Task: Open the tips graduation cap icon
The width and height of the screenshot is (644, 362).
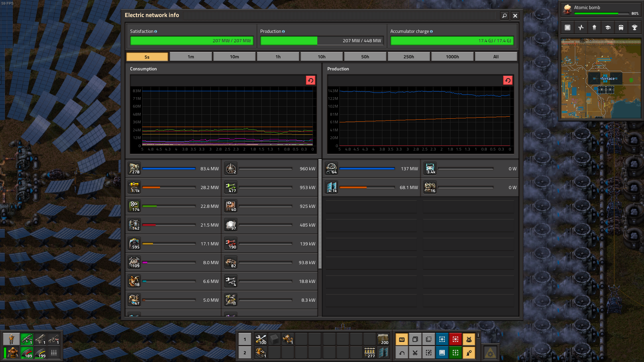Action: pos(607,27)
